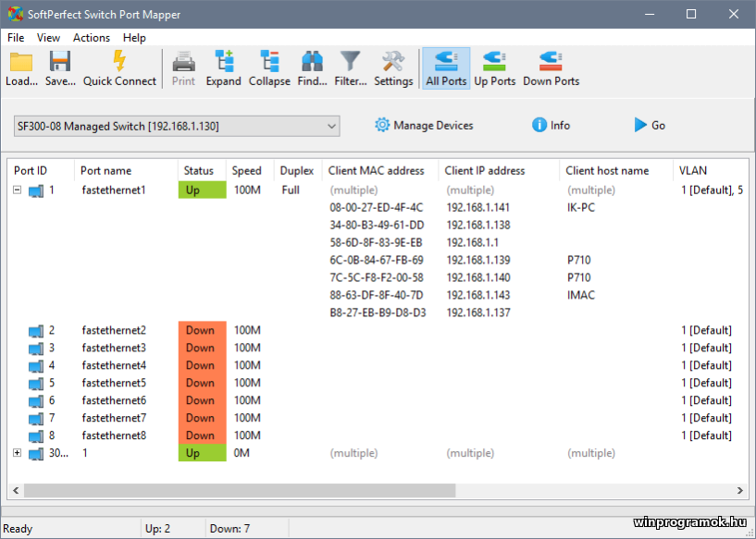Screen dimensions: 756x539
Task: Click the horizontal scrollbar right arrow
Action: click(x=739, y=490)
